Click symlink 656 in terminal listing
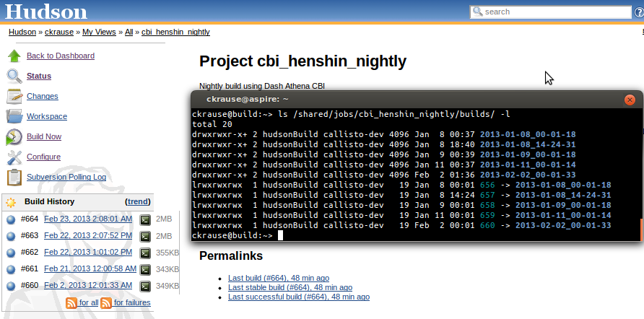 tap(487, 185)
